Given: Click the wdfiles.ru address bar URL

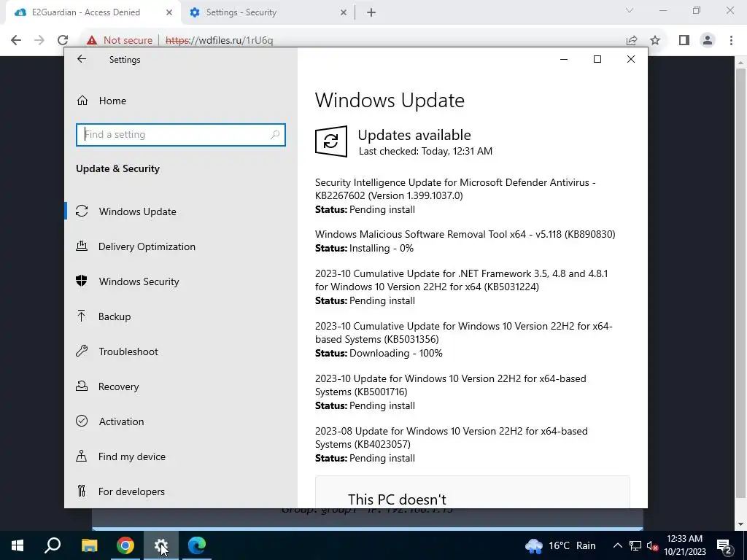Looking at the screenshot, I should (x=219, y=40).
